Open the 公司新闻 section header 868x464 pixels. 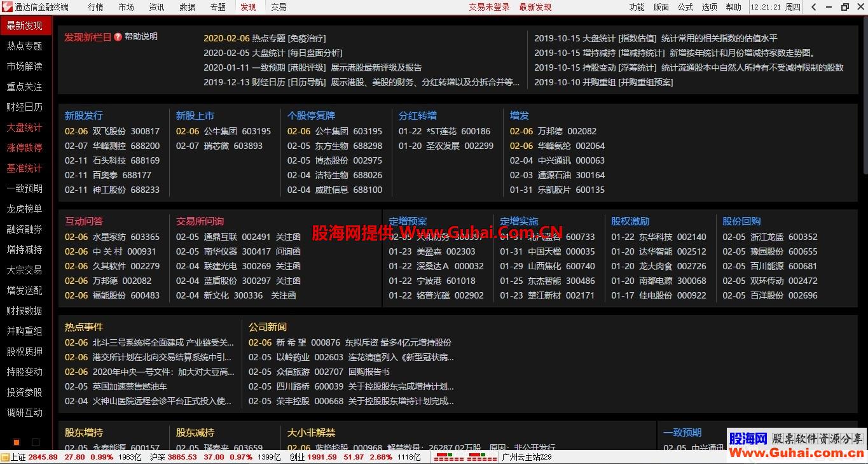click(x=268, y=327)
